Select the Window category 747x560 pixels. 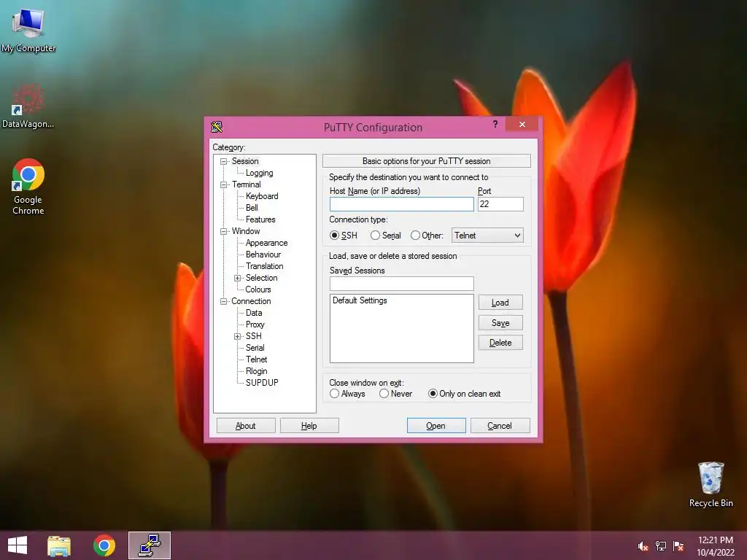(245, 231)
